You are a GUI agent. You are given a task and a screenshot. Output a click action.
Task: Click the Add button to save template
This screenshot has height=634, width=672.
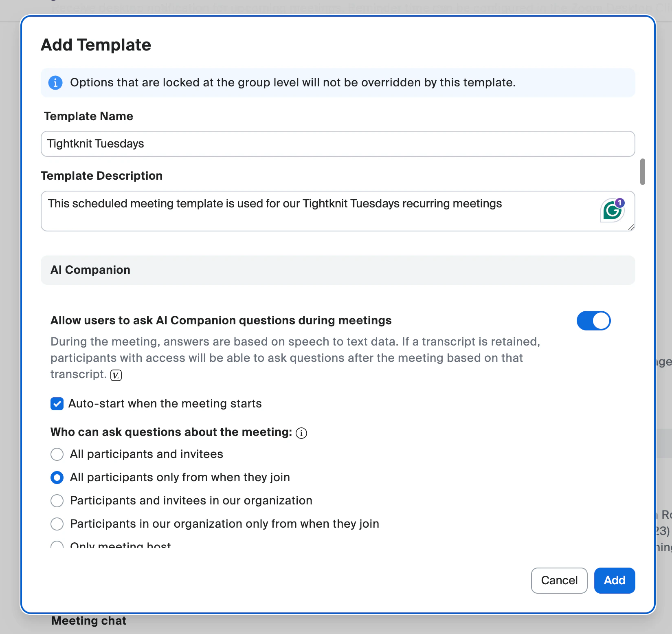(x=614, y=580)
